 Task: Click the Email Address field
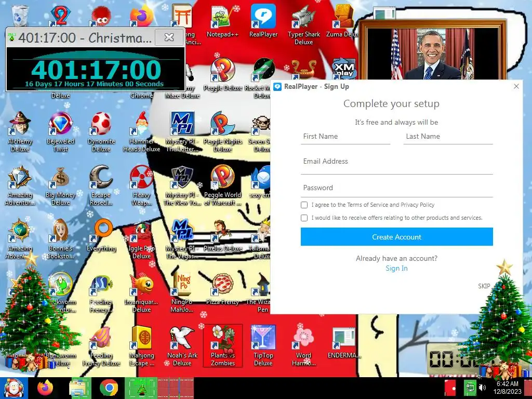pyautogui.click(x=396, y=164)
